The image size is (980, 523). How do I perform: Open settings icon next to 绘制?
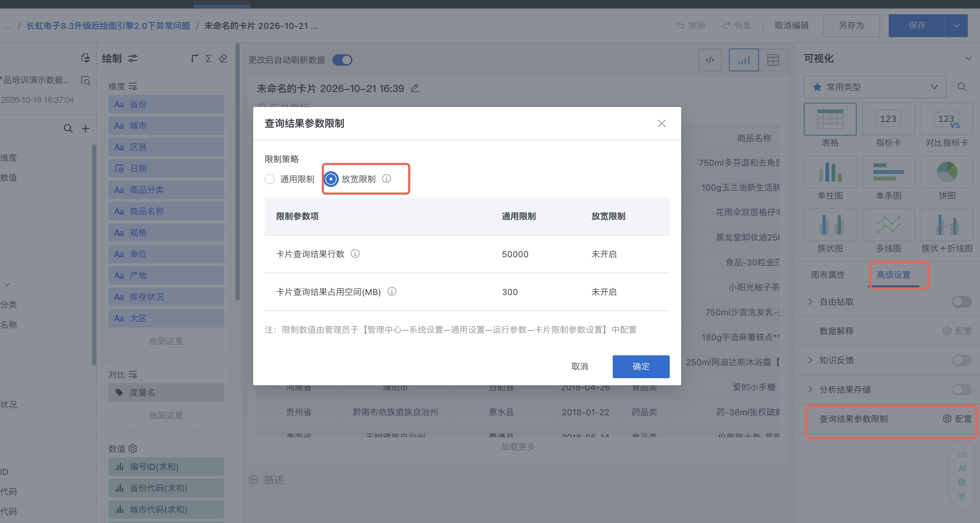pos(132,58)
